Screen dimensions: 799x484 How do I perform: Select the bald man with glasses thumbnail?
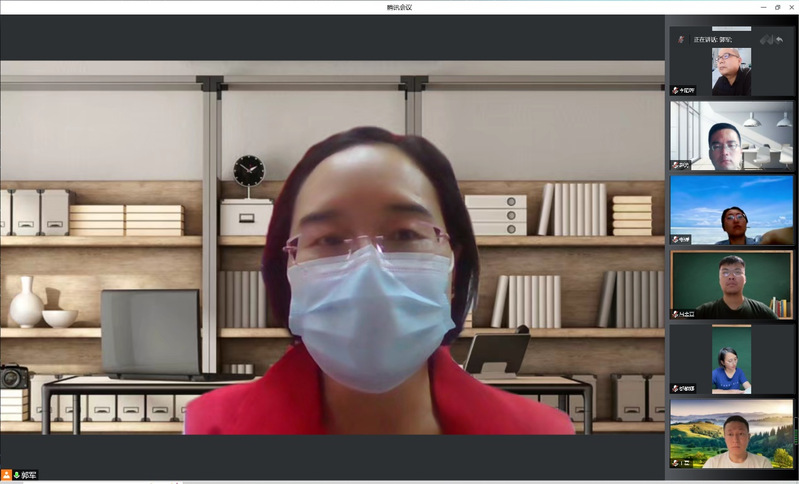pyautogui.click(x=731, y=72)
